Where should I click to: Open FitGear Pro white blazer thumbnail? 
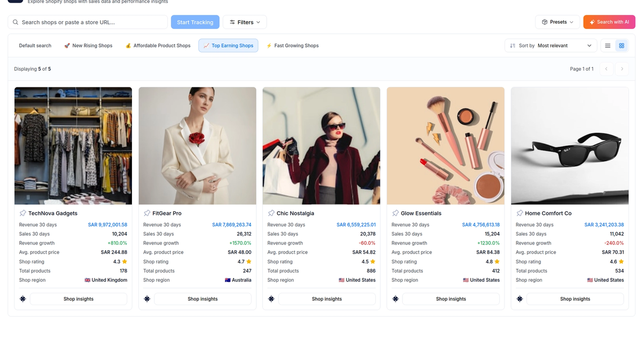pos(197,146)
